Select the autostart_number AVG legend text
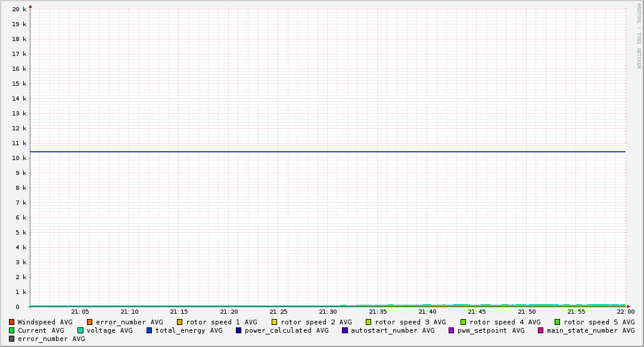The width and height of the screenshot is (644, 347). point(393,330)
